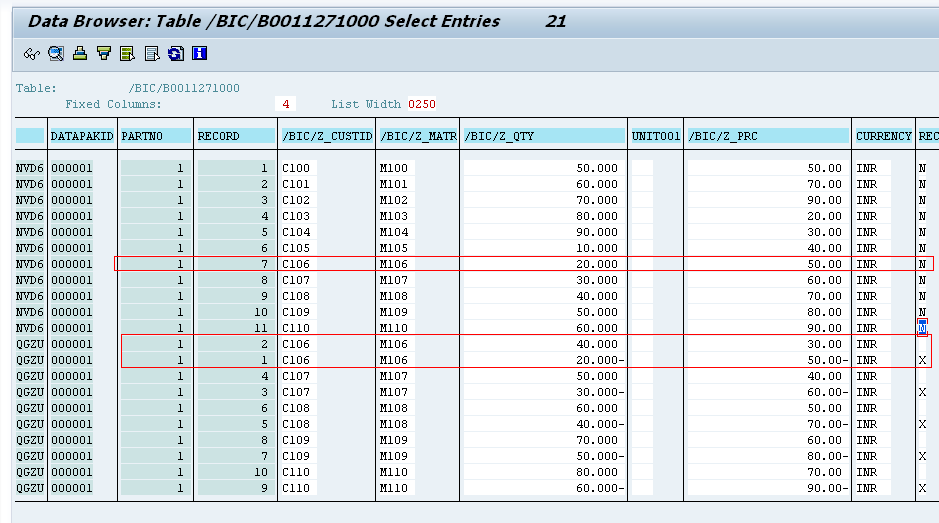The width and height of the screenshot is (939, 523).
Task: Sort entries in descending order
Action: click(104, 54)
